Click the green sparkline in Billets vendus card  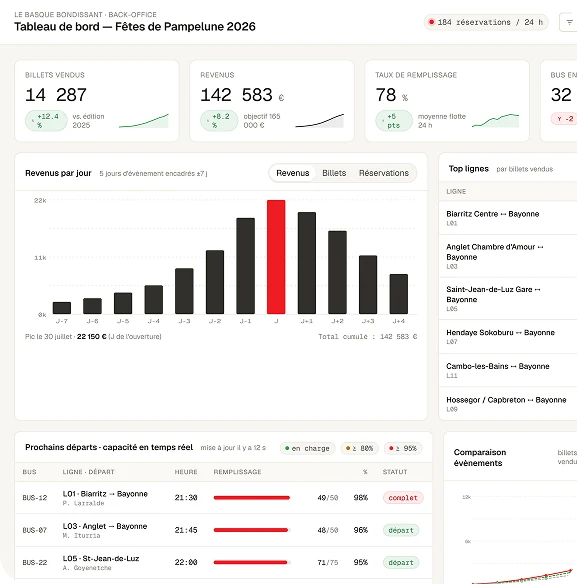[x=144, y=121]
